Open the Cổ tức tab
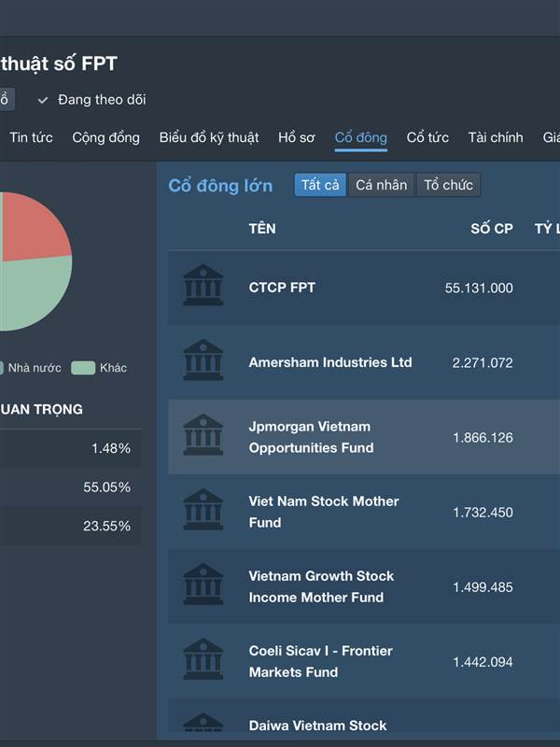 (427, 137)
